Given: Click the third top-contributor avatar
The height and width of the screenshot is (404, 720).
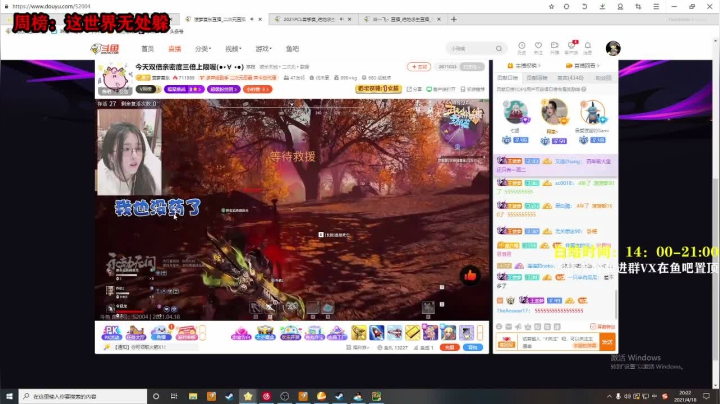Looking at the screenshot, I should [592, 111].
